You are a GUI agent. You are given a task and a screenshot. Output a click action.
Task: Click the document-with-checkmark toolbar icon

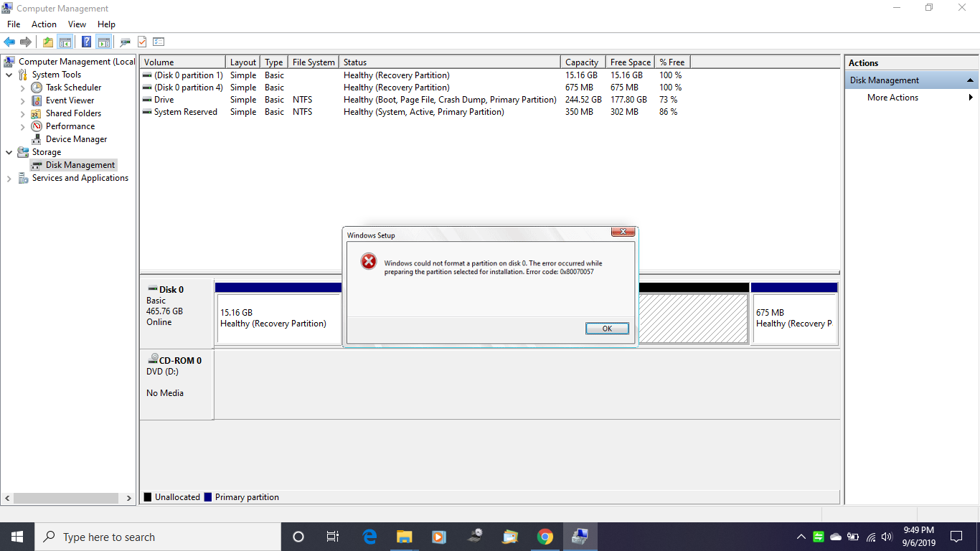pos(141,41)
